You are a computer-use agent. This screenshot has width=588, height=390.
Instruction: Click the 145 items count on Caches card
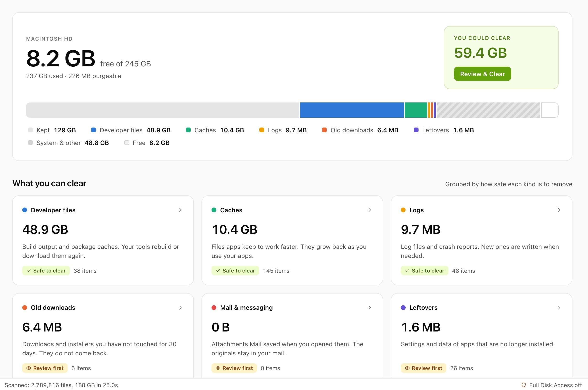[x=276, y=271]
